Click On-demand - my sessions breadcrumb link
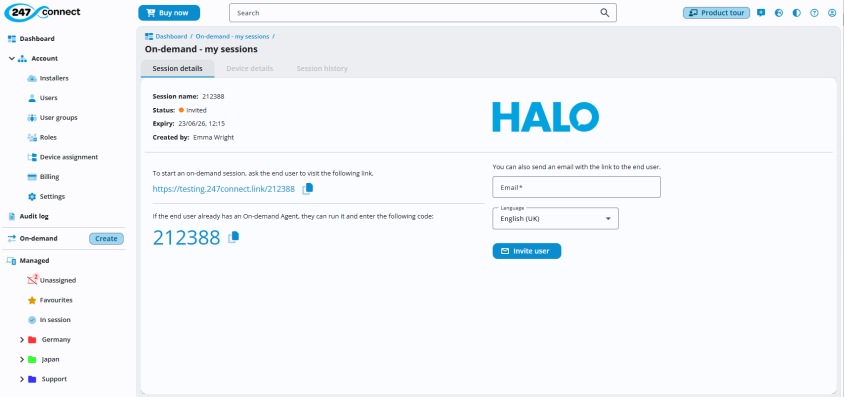The width and height of the screenshot is (844, 397). point(232,37)
